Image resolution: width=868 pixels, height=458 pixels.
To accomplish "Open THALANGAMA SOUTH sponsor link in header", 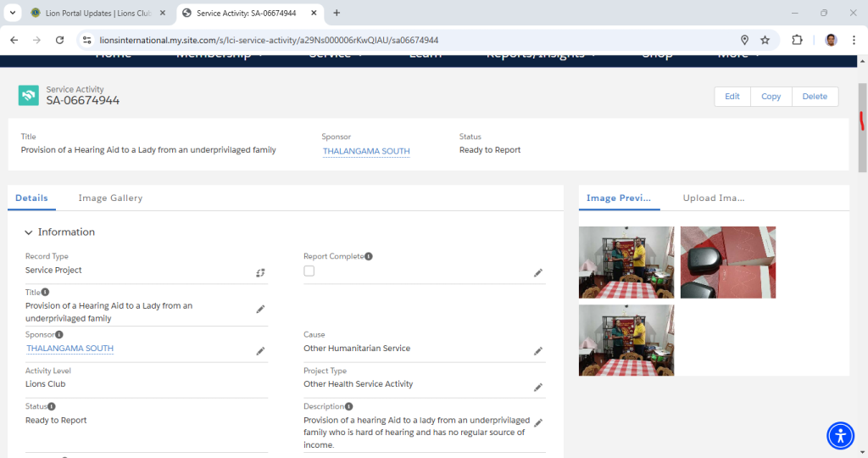I will click(366, 151).
